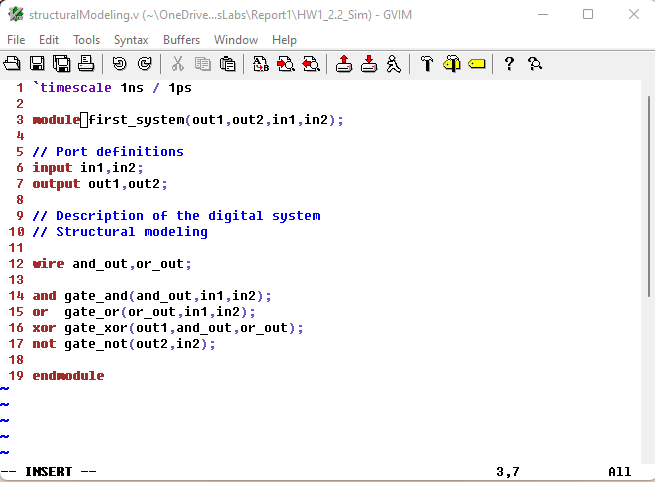Jump to tag with yellow tag icon
655x482 pixels.
[476, 64]
